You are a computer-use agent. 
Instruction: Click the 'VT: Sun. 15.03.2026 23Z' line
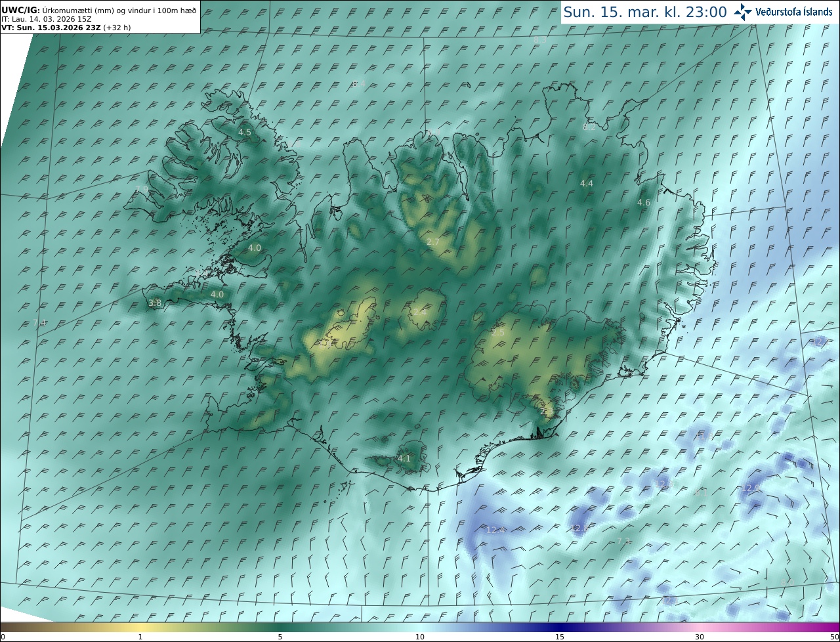click(51, 28)
